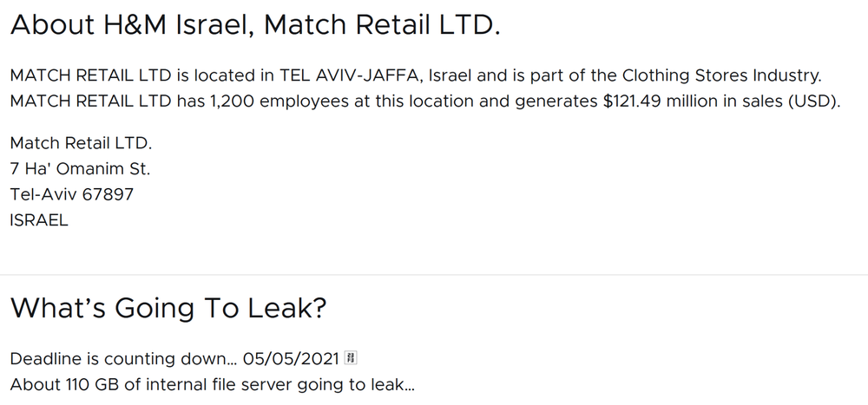Image resolution: width=868 pixels, height=405 pixels.
Task: Click the 'Deadline is counting down...' text
Action: (x=124, y=358)
